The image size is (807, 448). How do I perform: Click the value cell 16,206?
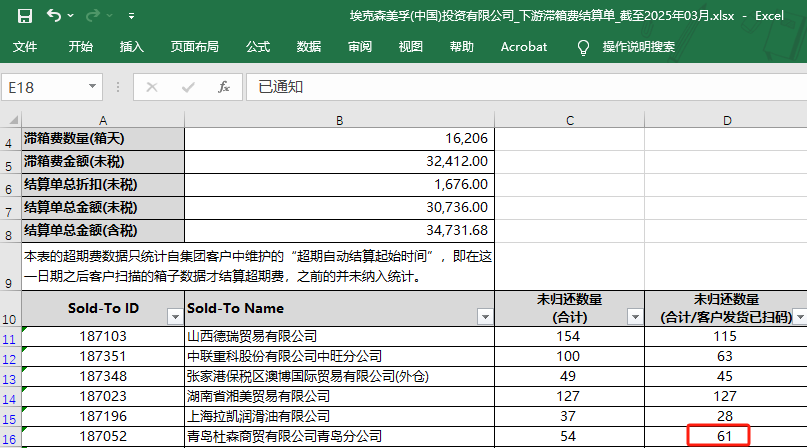pos(339,139)
